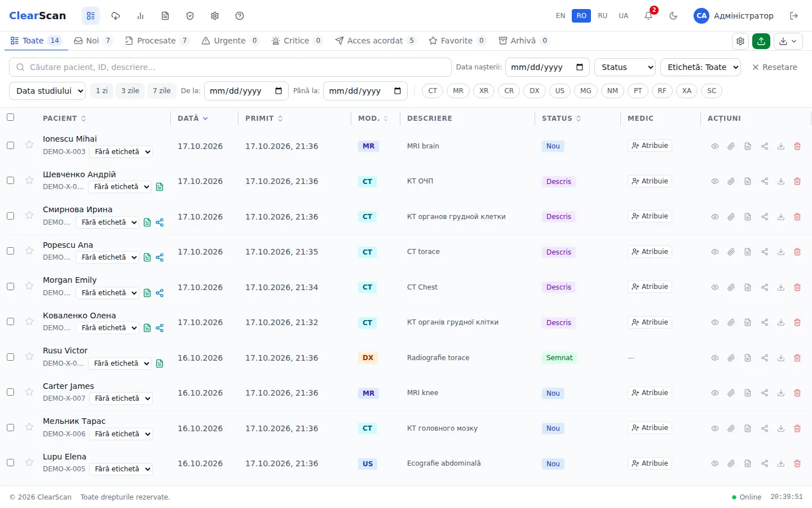Delete the Ionescu Mihai study
Image resolution: width=812 pixels, height=508 pixels.
coord(797,146)
